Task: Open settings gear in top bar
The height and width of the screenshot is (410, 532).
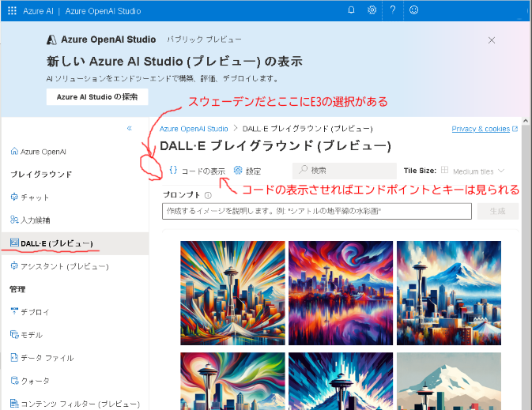Action: 372,10
